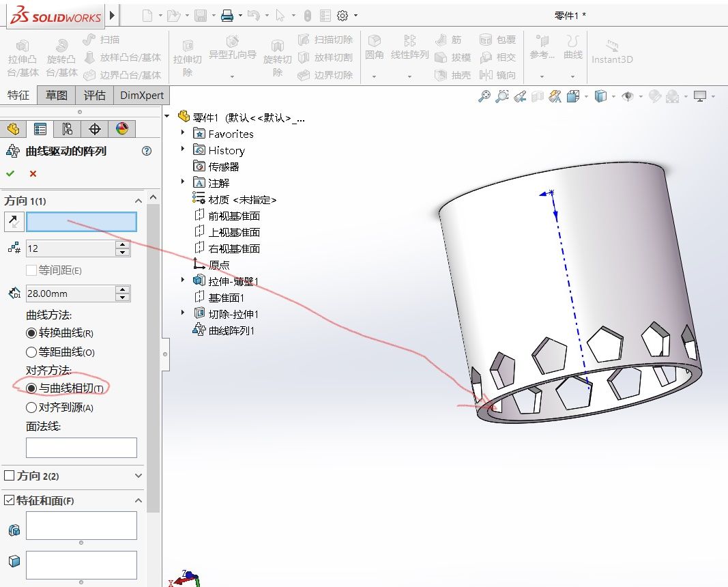Screen dimensions: 728x587
Task: Click the spacing field showing 28.00mm
Action: coord(70,293)
